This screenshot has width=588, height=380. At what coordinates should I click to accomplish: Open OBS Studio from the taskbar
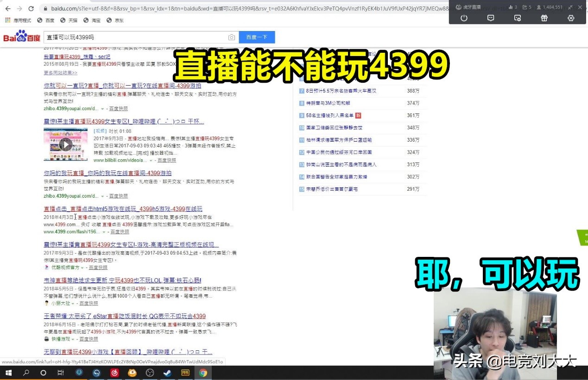(149, 374)
